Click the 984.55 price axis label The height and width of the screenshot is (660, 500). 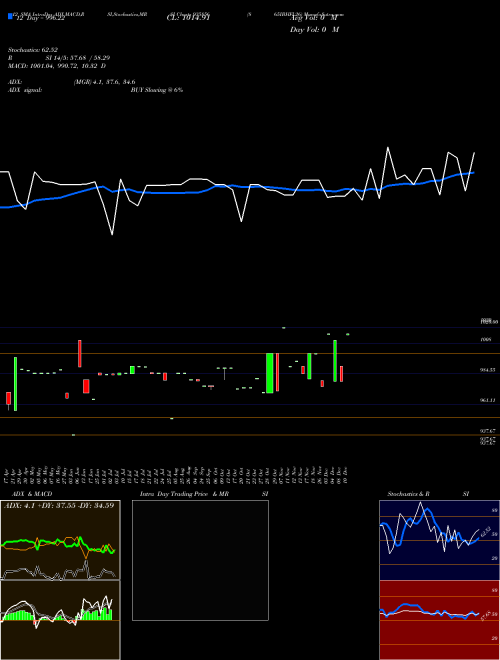(x=488, y=370)
